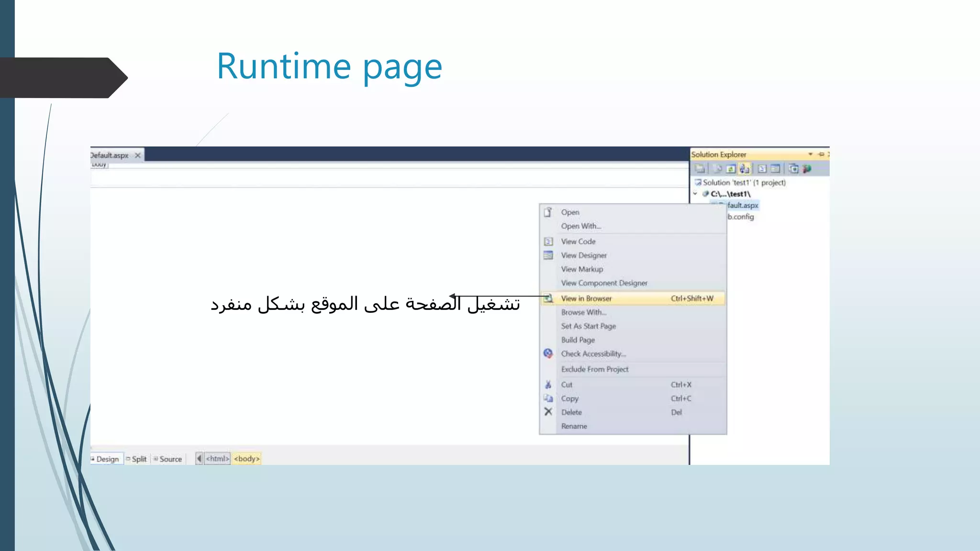Image resolution: width=980 pixels, height=551 pixels.
Task: Toggle the Nest Related Files icon
Action: 744,168
